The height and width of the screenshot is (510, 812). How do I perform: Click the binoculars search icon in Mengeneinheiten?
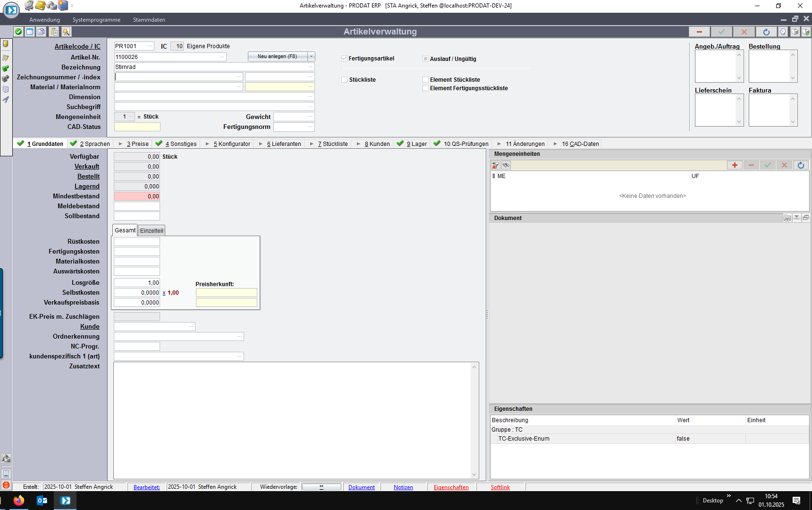click(x=506, y=165)
